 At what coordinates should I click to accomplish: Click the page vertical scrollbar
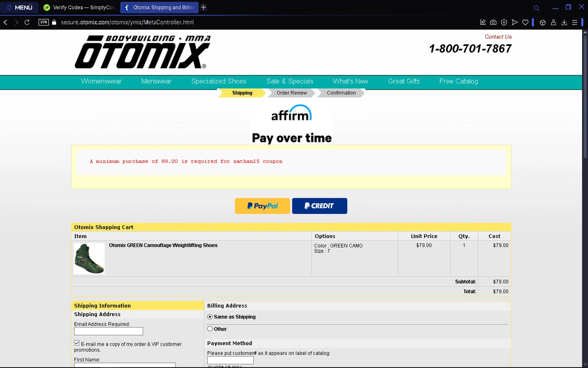[585, 97]
